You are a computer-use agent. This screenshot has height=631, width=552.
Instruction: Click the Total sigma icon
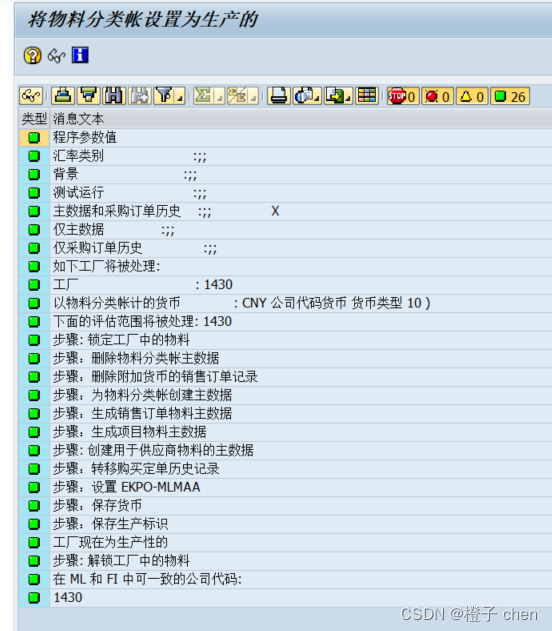204,96
